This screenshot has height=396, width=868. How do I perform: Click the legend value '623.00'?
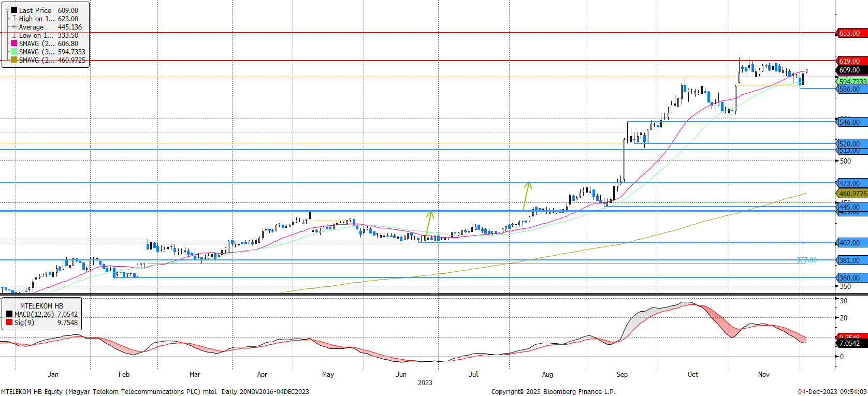(68, 19)
